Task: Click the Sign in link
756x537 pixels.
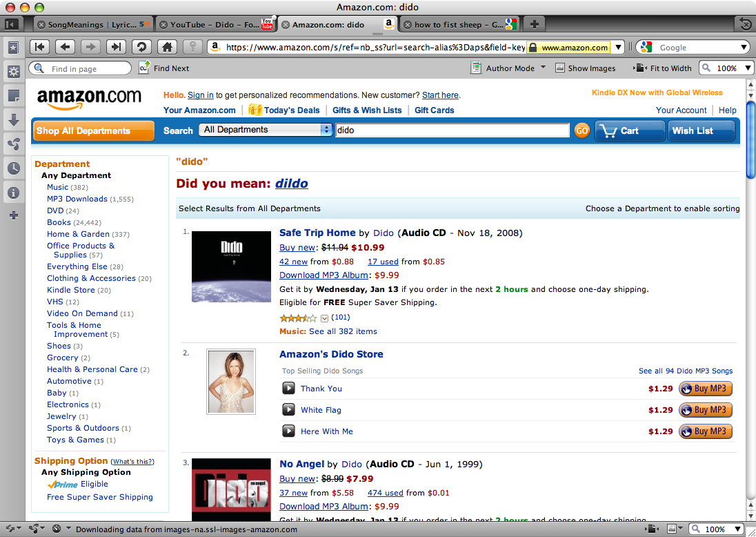Action: (x=201, y=95)
